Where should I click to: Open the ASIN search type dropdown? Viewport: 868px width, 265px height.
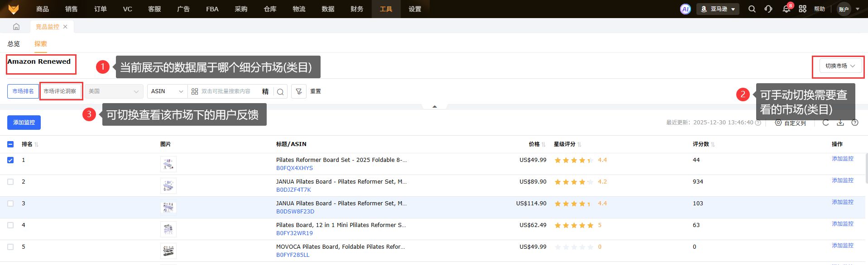click(x=167, y=91)
